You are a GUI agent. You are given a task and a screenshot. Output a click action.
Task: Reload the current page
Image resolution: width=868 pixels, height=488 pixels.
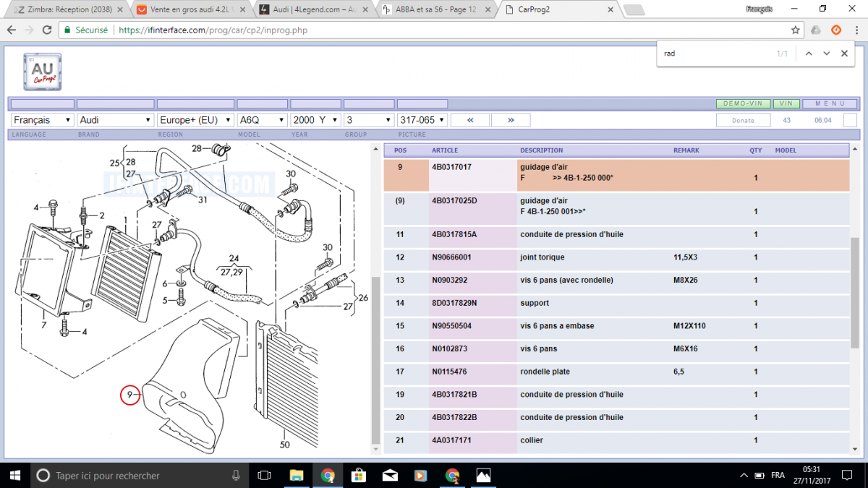(47, 30)
